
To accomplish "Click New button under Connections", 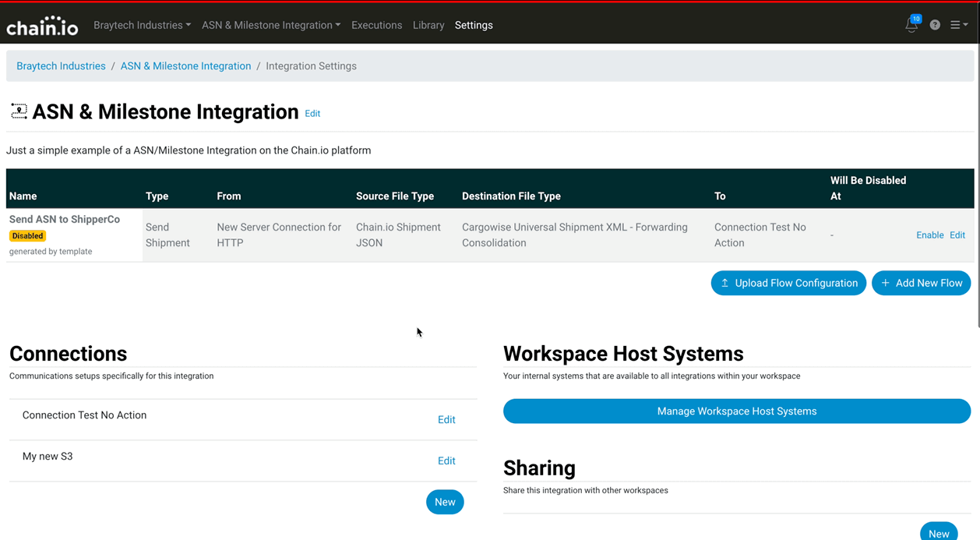I will coord(445,502).
